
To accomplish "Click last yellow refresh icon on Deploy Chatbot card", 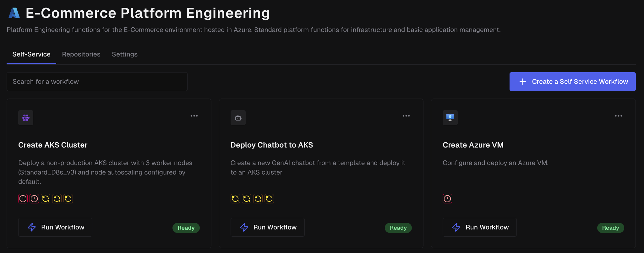I will (269, 199).
